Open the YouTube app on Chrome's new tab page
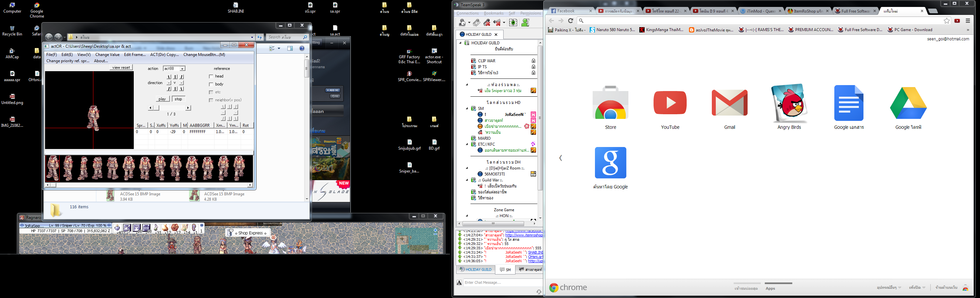980x298 pixels. pos(670,103)
